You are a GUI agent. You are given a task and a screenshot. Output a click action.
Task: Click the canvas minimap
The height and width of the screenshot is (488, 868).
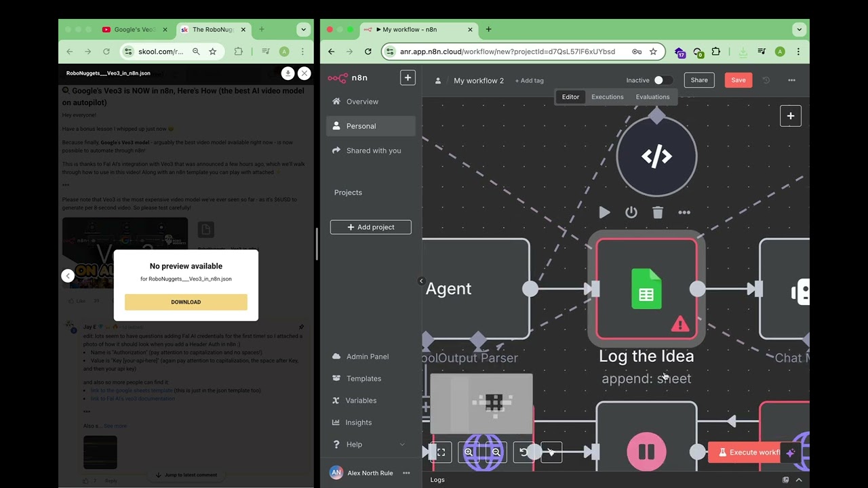[x=481, y=404]
